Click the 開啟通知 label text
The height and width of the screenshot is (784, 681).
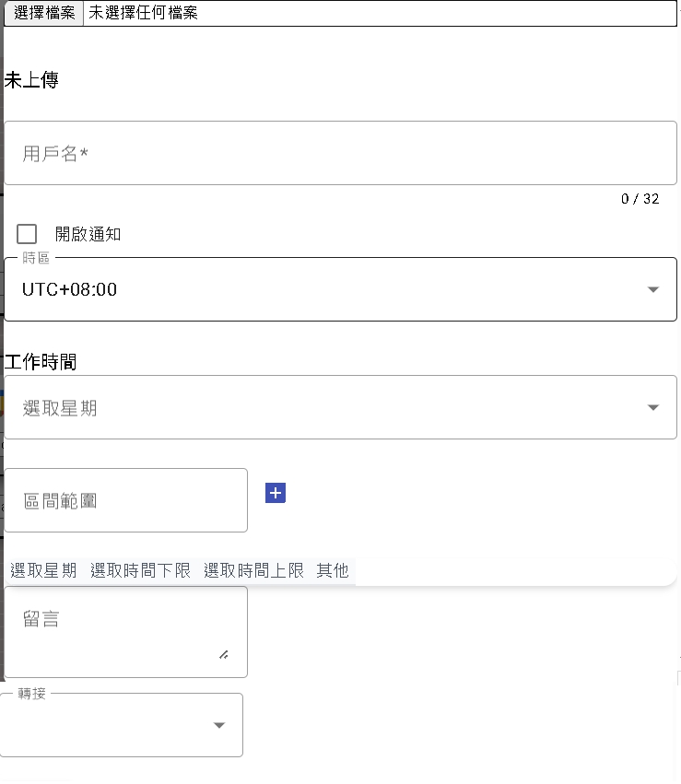tap(88, 234)
